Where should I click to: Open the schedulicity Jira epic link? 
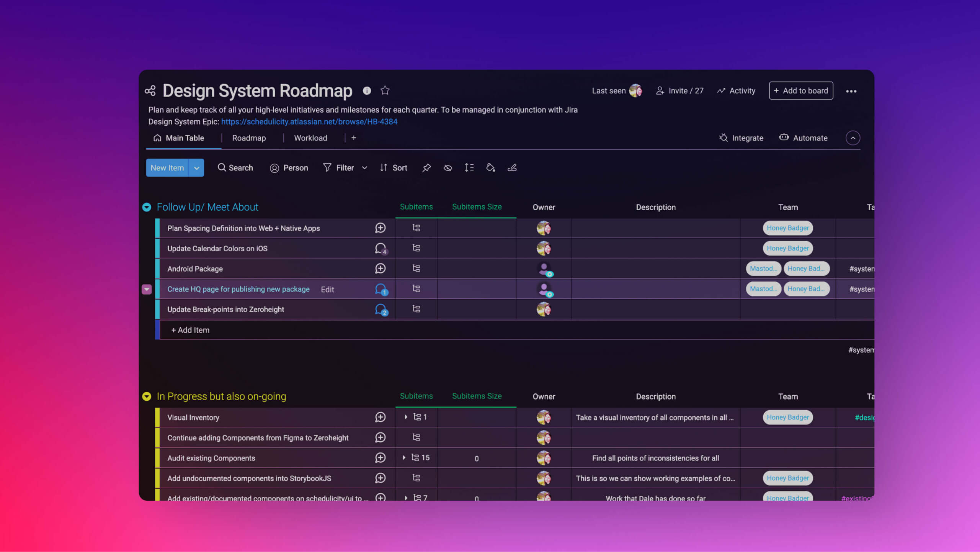tap(309, 122)
